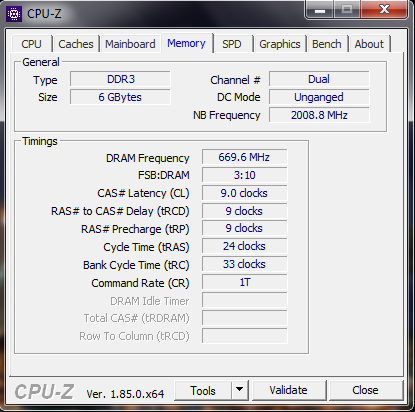Screen dimensions: 415x412
Task: Click the DC Mode value Unganged
Action: click(x=319, y=97)
